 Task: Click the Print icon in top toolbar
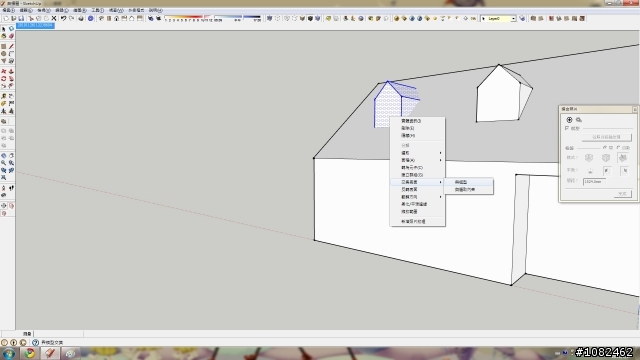point(81,18)
